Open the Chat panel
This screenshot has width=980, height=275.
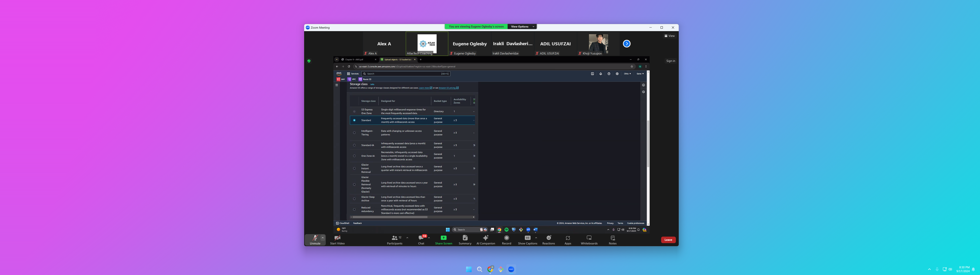(x=421, y=238)
